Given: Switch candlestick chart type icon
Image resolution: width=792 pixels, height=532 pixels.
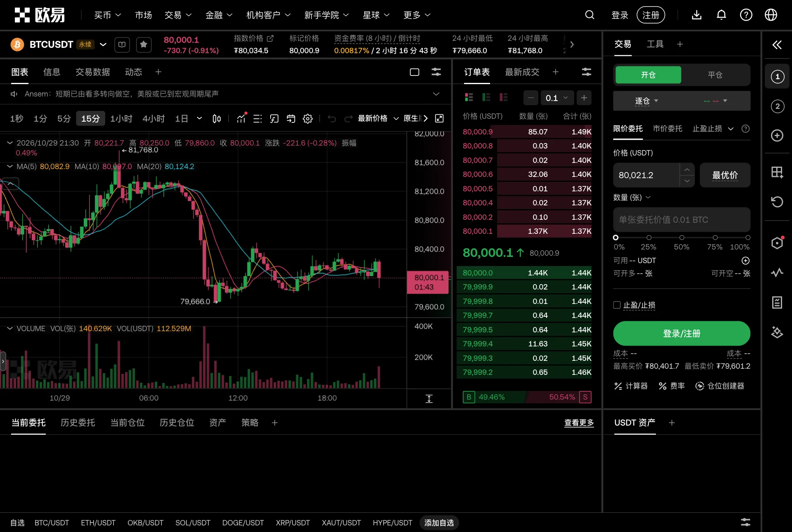Looking at the screenshot, I should pos(217,119).
